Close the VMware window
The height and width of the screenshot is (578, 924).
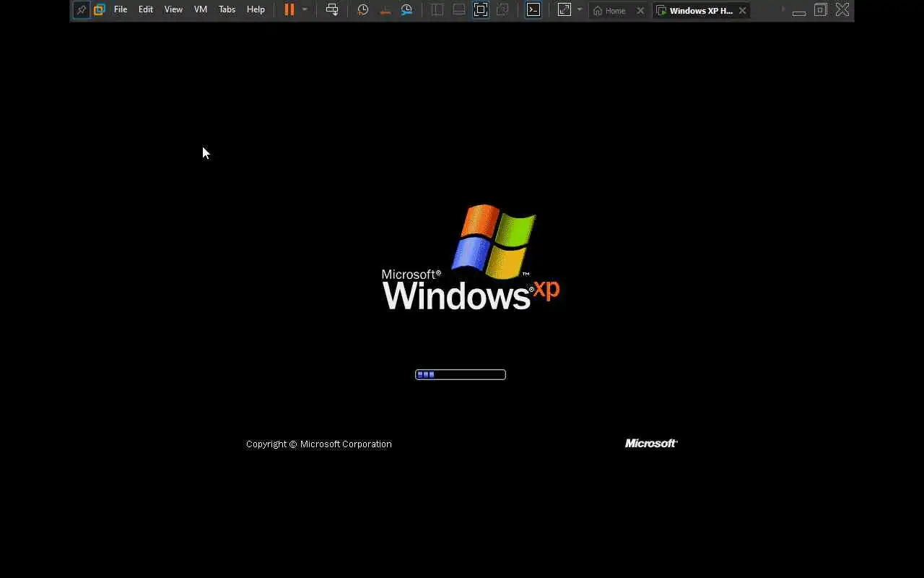842,10
